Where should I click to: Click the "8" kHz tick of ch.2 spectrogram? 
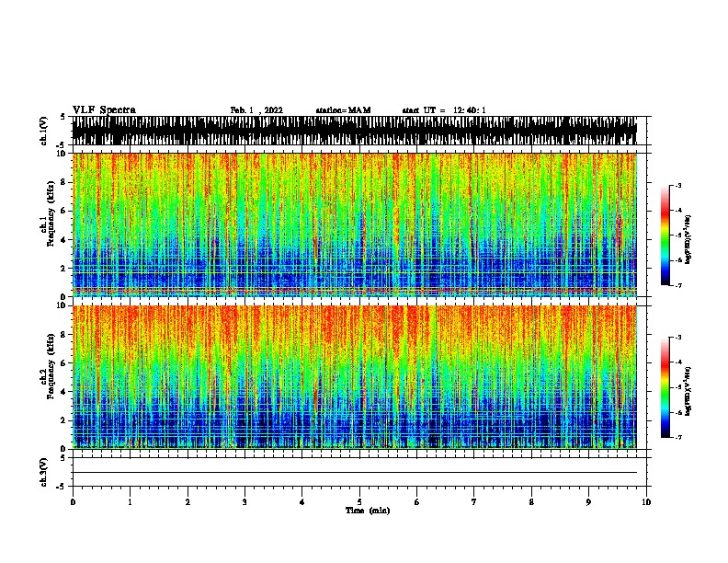[63, 335]
